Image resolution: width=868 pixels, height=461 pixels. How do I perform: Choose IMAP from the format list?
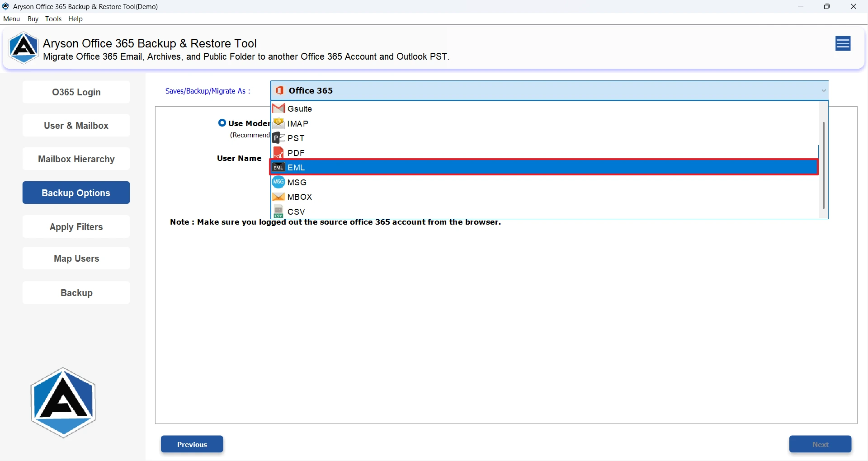click(545, 123)
